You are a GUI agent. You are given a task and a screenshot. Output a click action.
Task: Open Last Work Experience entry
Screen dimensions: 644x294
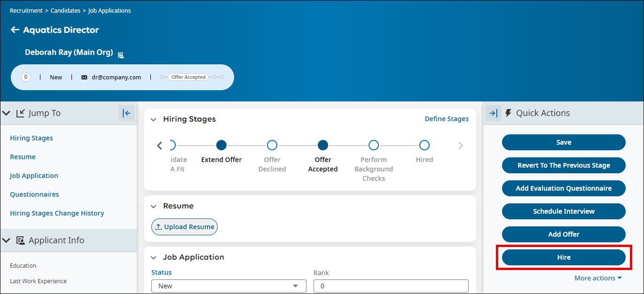(38, 281)
